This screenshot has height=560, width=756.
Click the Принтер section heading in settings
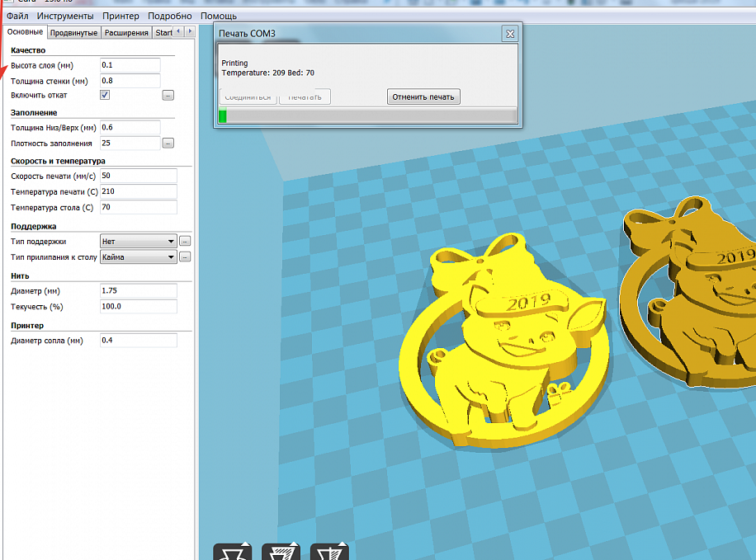pos(27,325)
